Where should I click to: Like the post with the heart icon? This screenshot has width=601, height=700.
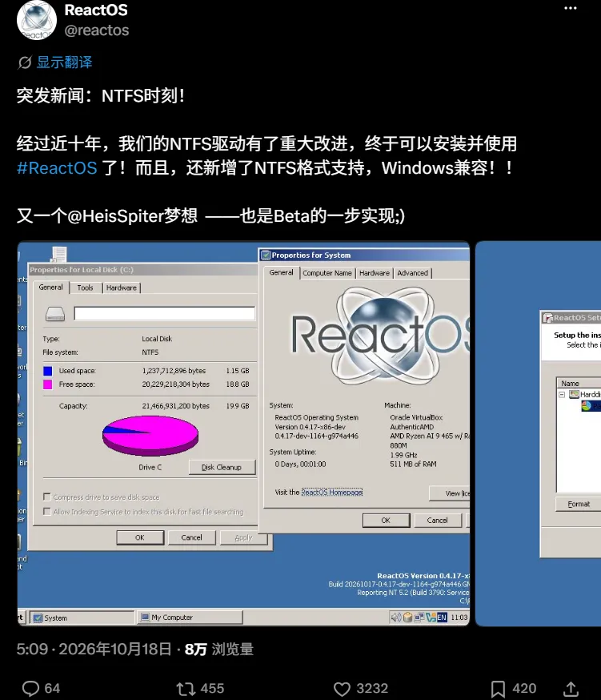(x=342, y=689)
